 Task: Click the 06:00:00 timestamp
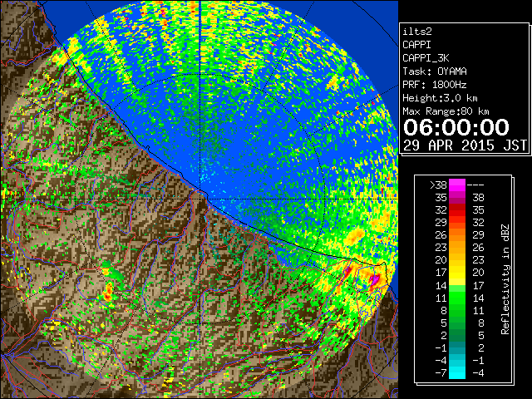(456, 127)
